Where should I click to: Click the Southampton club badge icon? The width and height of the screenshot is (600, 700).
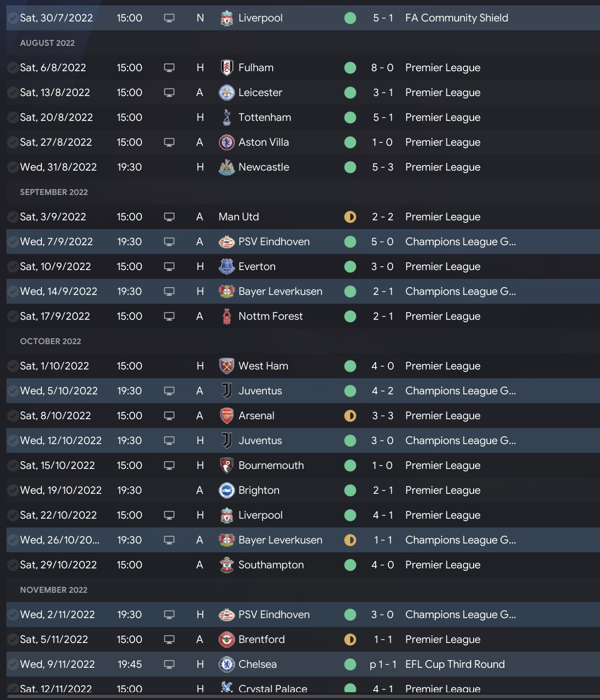226,565
